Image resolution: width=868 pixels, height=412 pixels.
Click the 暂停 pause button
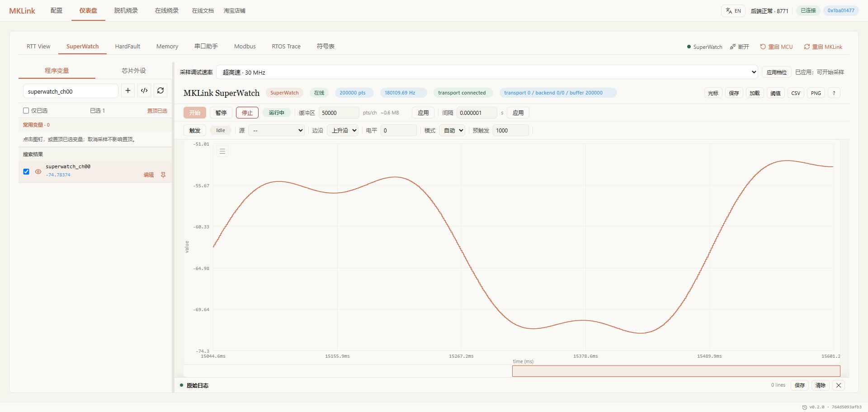pyautogui.click(x=221, y=113)
